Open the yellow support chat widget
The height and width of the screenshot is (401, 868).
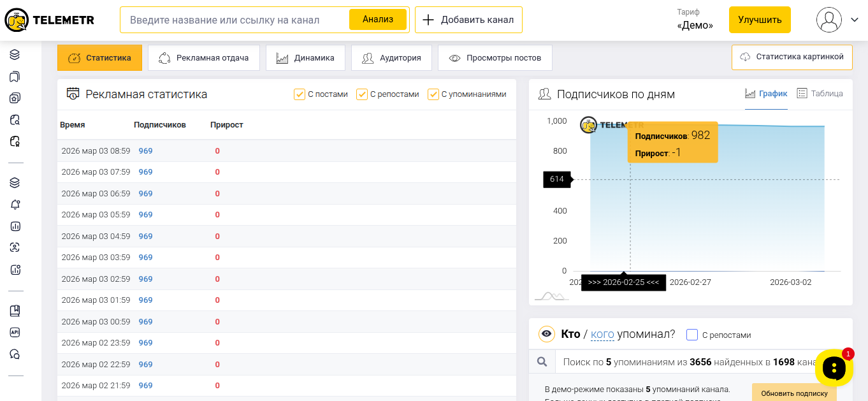click(x=834, y=367)
